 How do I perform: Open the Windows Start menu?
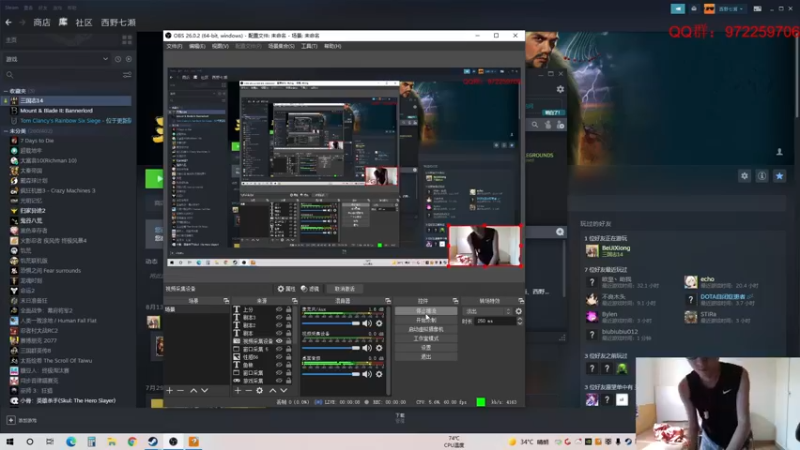10,441
